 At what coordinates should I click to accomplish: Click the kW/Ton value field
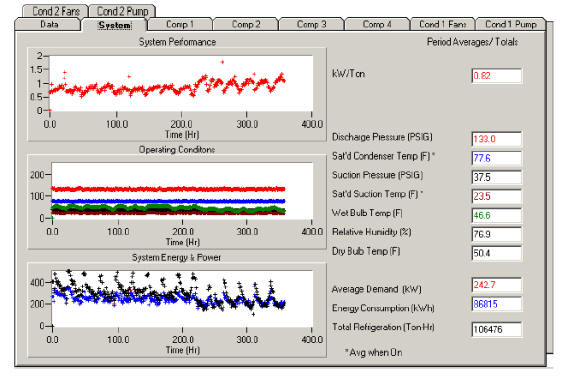tap(497, 76)
